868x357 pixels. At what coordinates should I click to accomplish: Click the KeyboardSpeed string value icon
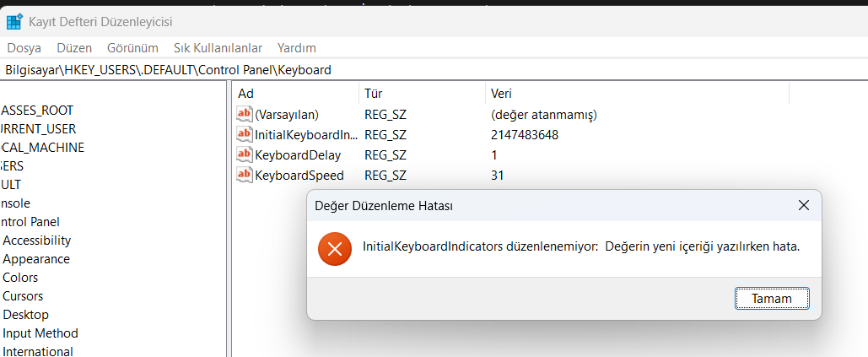click(244, 176)
